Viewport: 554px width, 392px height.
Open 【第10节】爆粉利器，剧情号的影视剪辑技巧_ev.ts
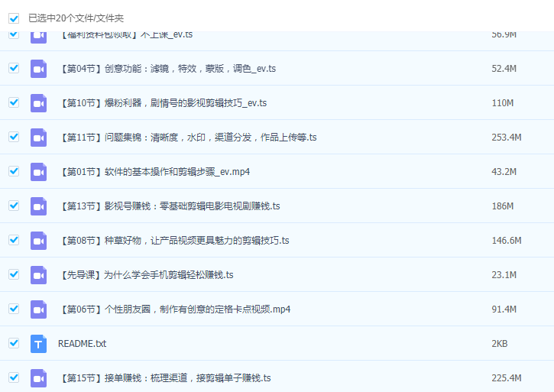point(163,103)
